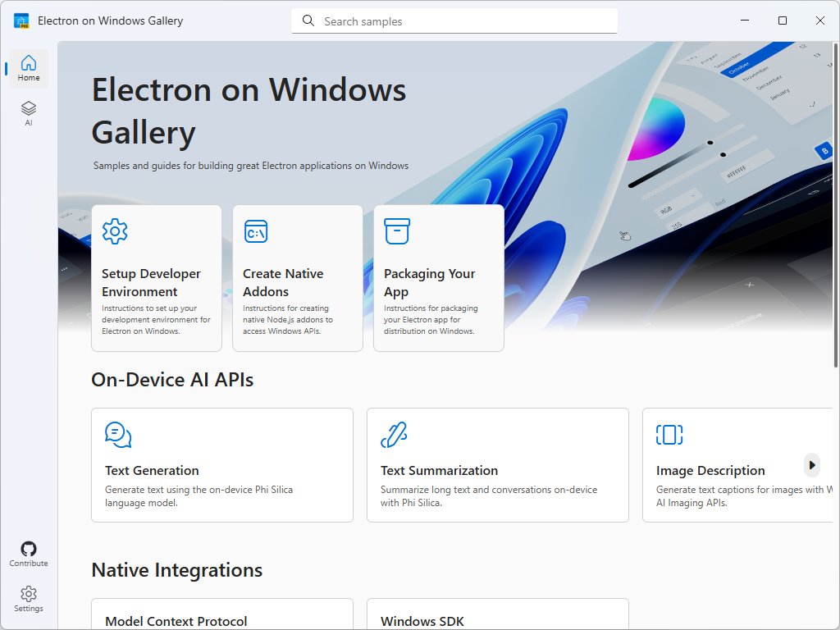
Task: Open the Windows SDK card
Action: [498, 614]
